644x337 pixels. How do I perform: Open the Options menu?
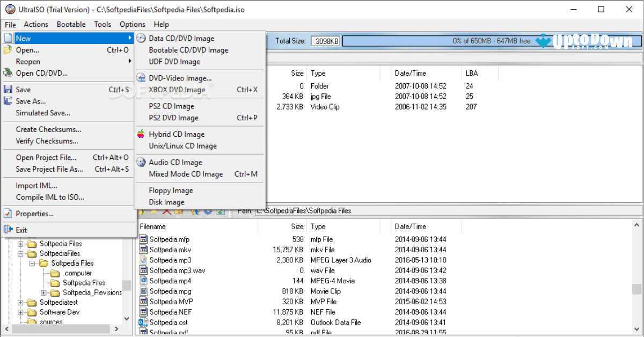coord(132,24)
